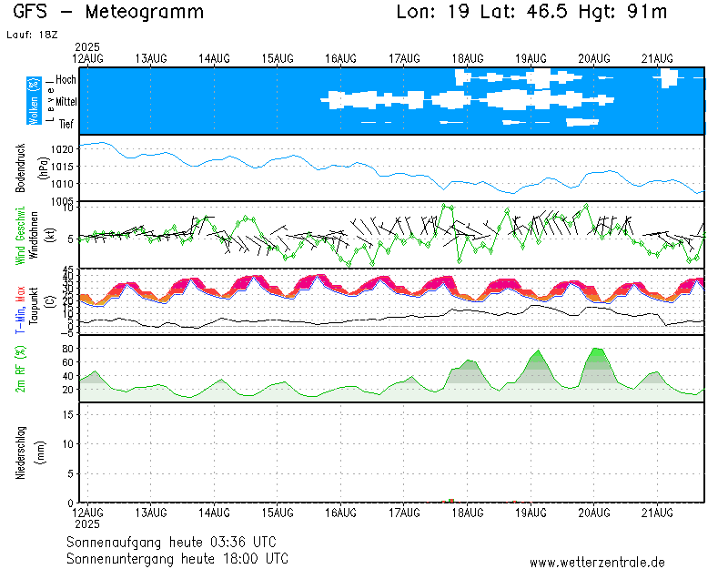Click the 'Windfahnen' axis label
Image resolution: width=728 pixels, height=569 pixels.
(x=34, y=235)
